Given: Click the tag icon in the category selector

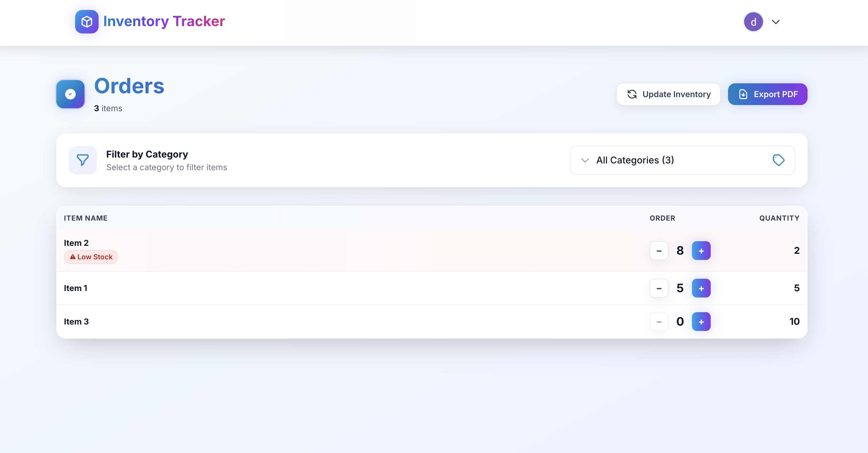Looking at the screenshot, I should coord(779,160).
